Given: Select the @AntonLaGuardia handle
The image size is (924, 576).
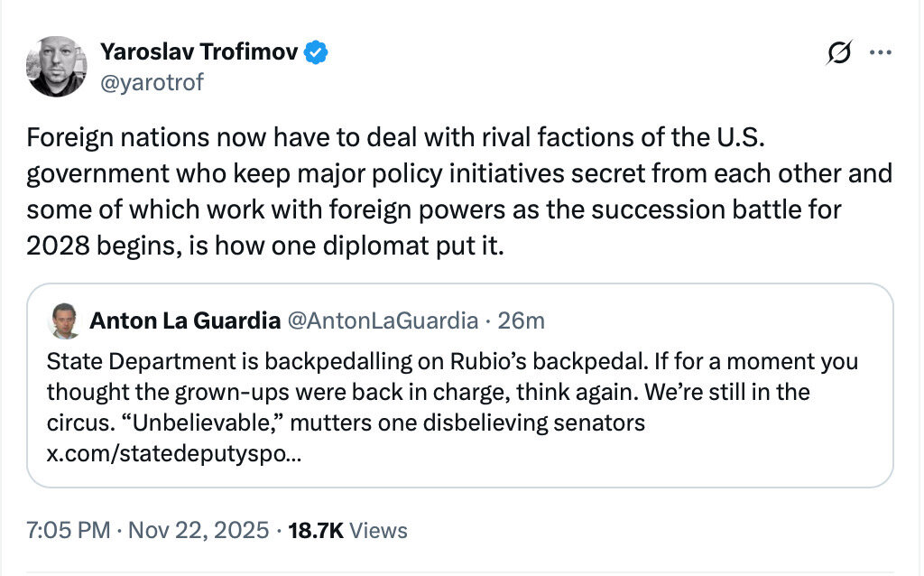Looking at the screenshot, I should pos(382,321).
